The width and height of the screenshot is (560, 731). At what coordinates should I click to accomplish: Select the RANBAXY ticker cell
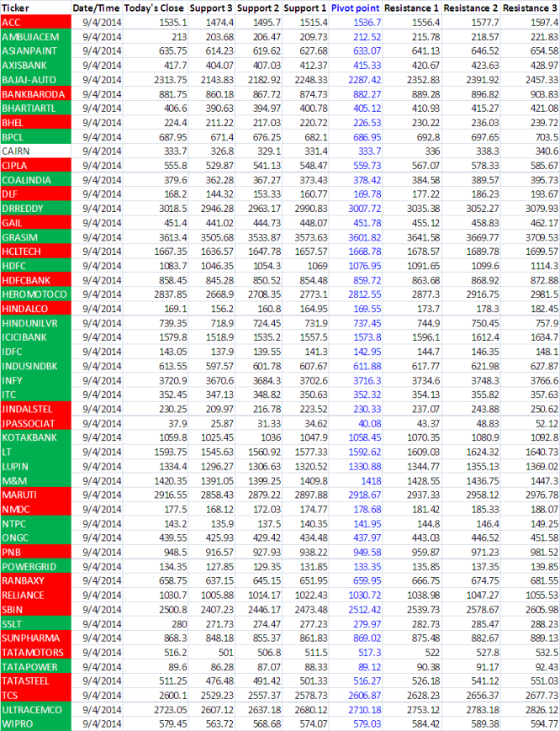(36, 580)
